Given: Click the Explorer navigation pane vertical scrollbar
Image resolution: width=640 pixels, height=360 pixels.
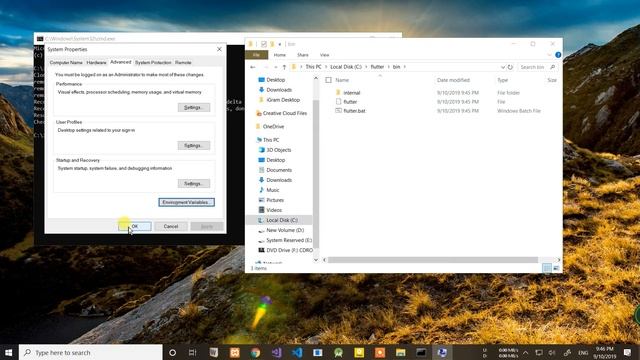Looking at the screenshot, I should click(316, 173).
